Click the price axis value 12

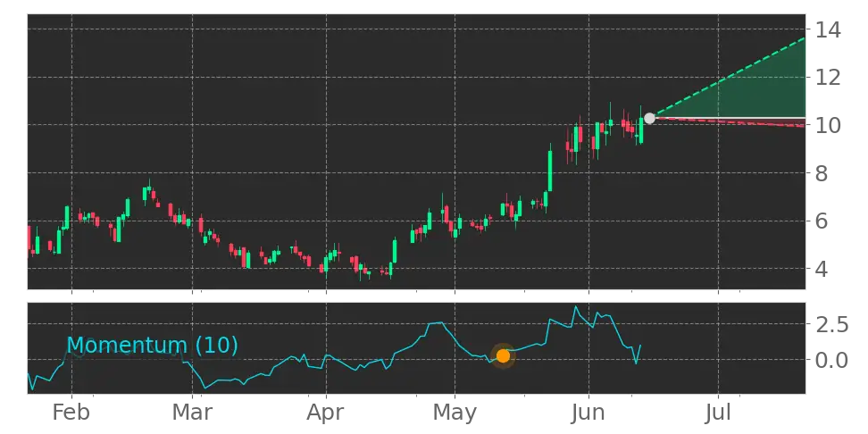coord(828,77)
